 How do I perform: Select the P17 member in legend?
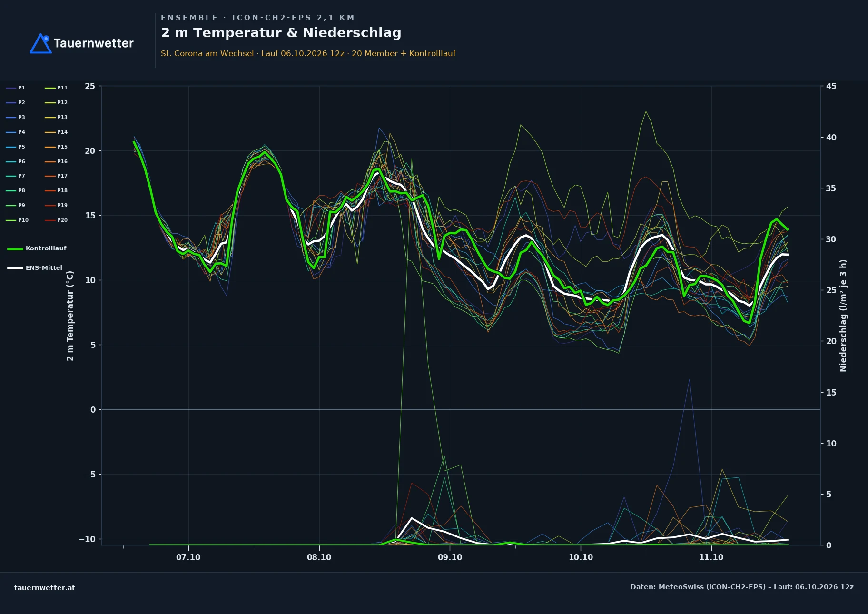tap(56, 176)
